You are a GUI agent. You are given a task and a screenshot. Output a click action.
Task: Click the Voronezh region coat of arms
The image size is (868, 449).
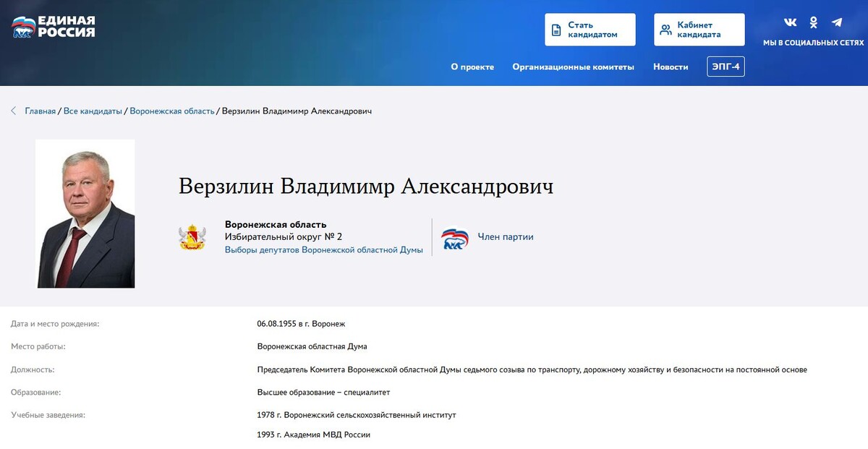(192, 237)
